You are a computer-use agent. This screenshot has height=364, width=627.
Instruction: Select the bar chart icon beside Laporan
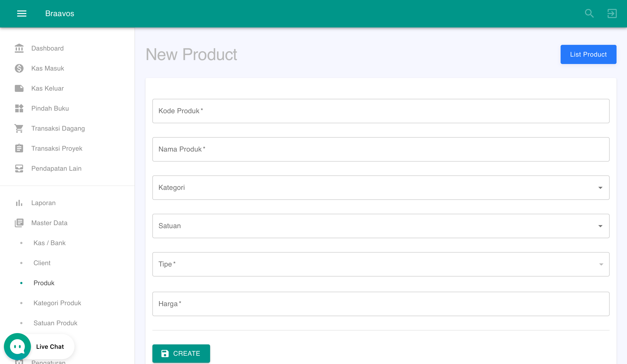[19, 203]
